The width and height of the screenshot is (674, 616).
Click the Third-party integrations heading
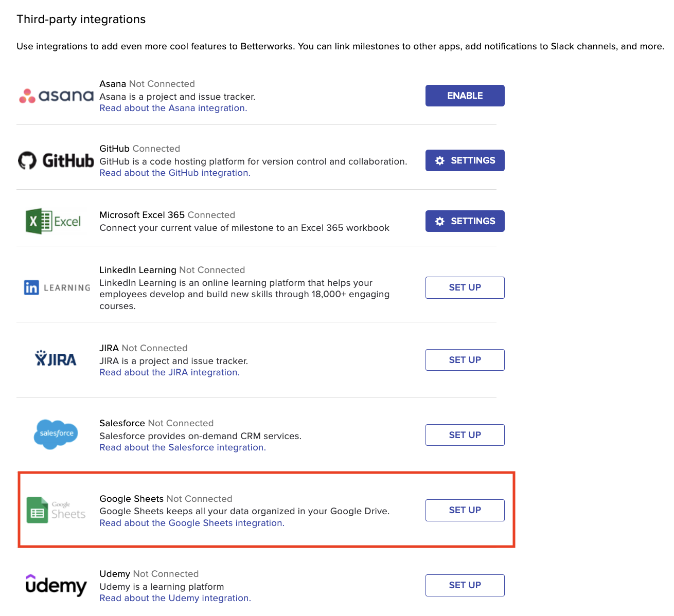(81, 20)
